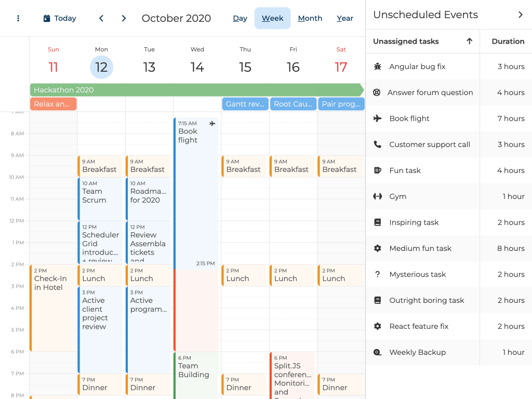The image size is (532, 399).
Task: Click the disk icon for Weekly Backup
Action: pos(378,352)
